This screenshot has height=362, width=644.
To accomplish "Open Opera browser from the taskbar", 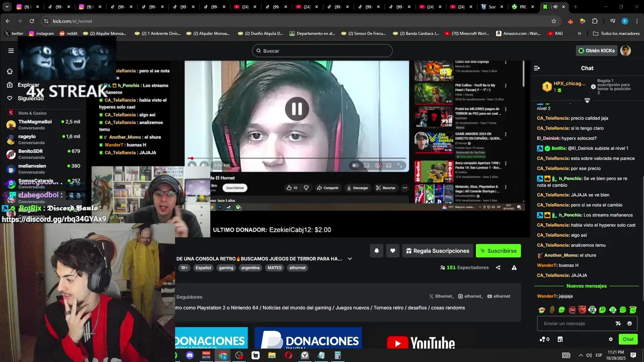I will tap(288, 355).
